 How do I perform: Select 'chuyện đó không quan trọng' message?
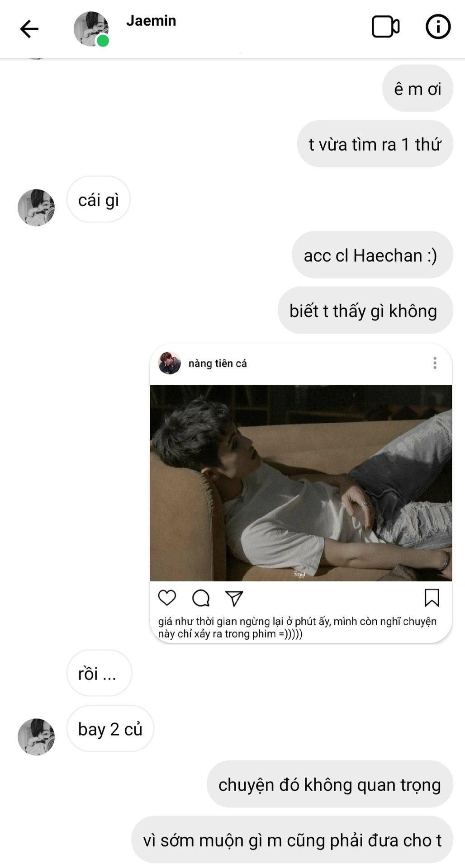click(x=330, y=784)
